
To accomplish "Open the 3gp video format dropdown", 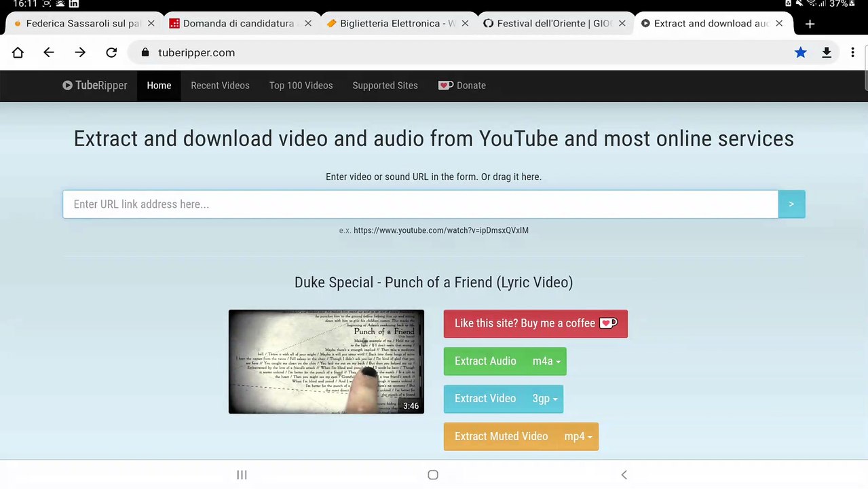I will 545,399.
